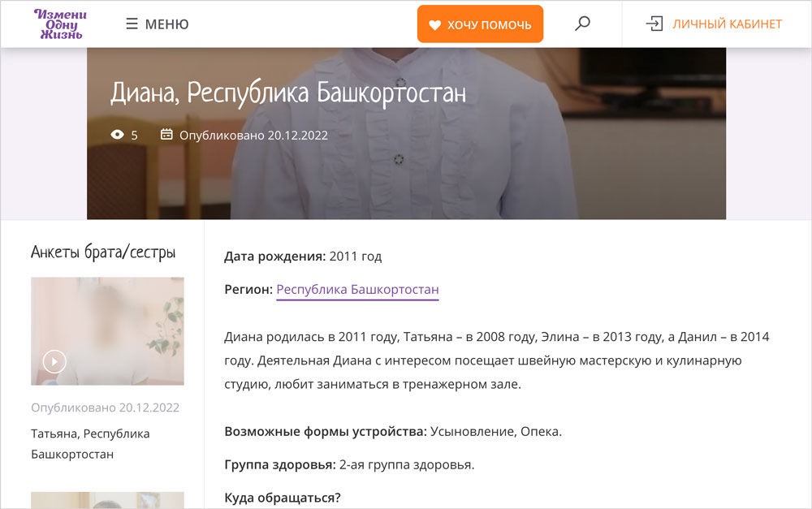This screenshot has height=509, width=812.
Task: Open the hamburger menu icon
Action: click(132, 24)
